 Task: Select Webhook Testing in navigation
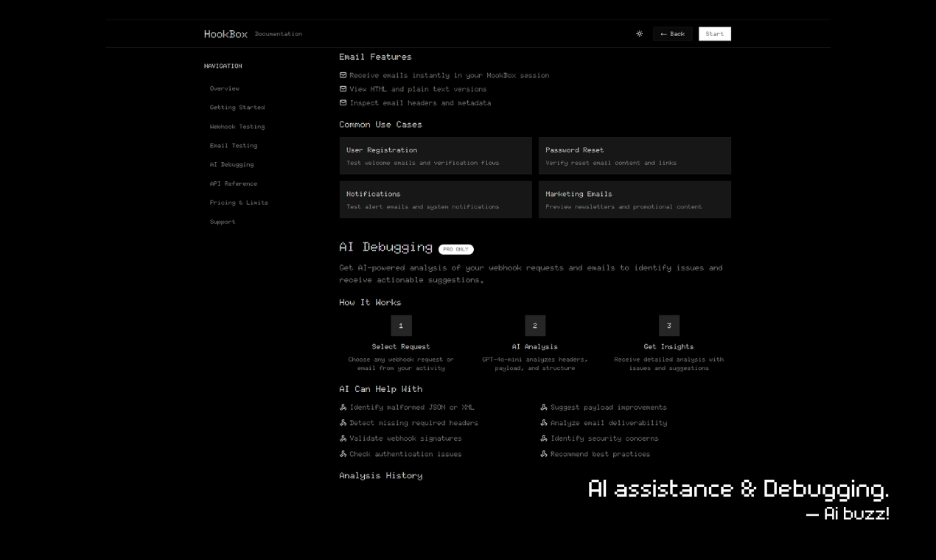tap(237, 127)
